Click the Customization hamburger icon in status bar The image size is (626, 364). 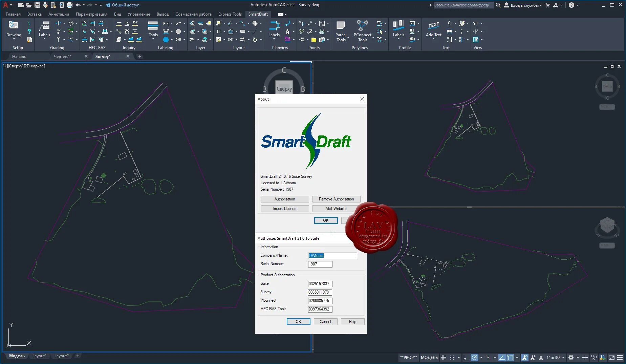point(620,358)
